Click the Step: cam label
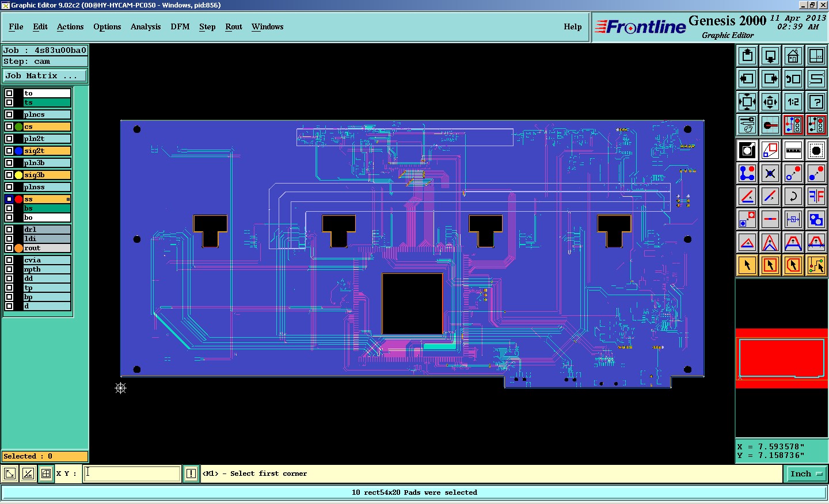This screenshot has height=504, width=829. pos(45,62)
